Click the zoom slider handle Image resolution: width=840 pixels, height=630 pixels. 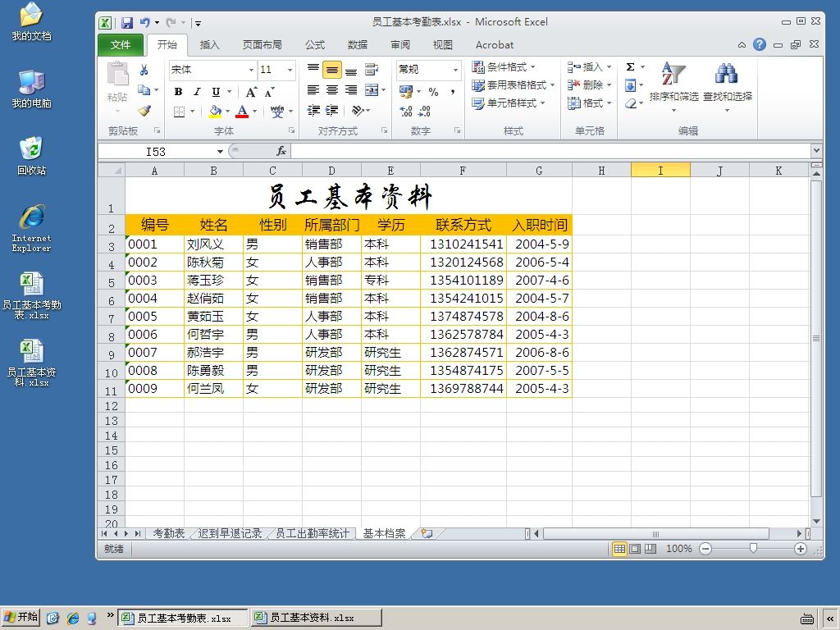click(x=753, y=548)
